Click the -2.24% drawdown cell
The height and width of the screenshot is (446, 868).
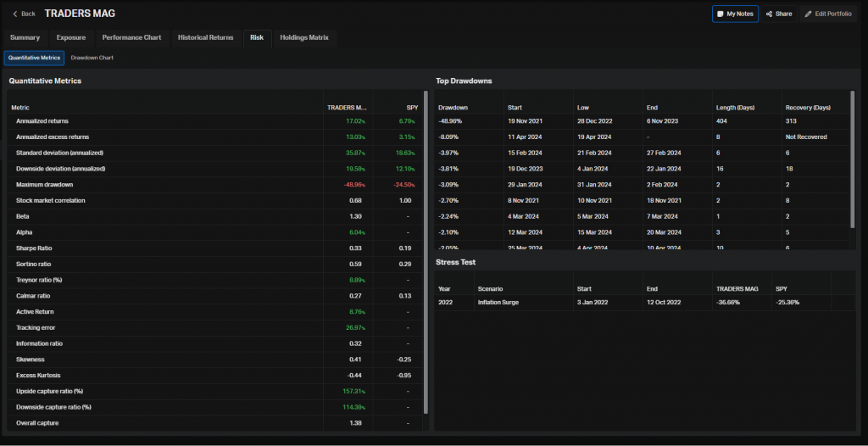click(x=449, y=216)
